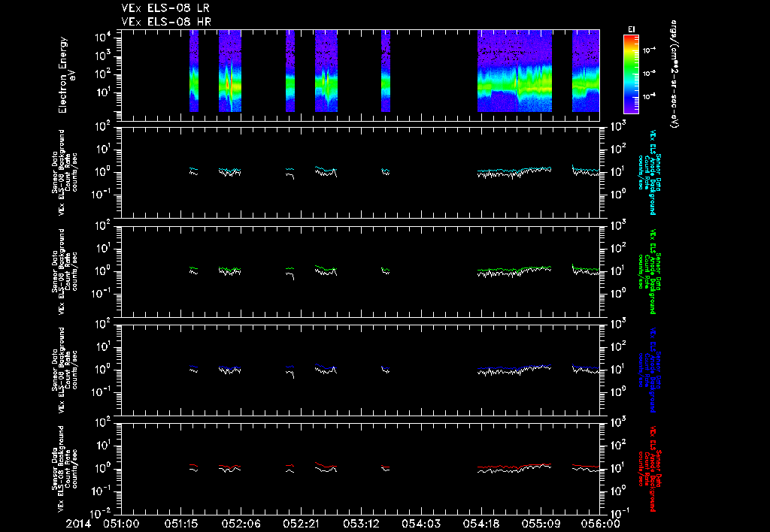This screenshot has height=532, width=770.
Task: Click the '053:12' time axis label
Action: [x=360, y=524]
